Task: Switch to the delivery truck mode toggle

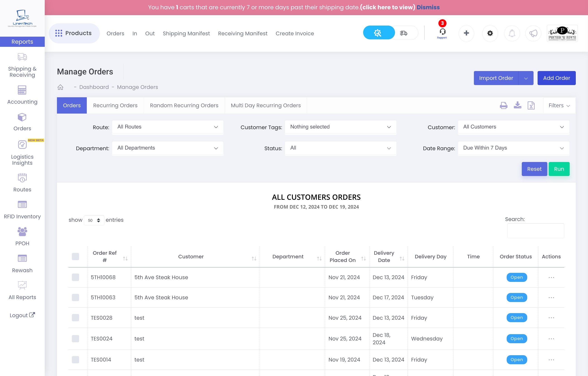Action: coord(404,33)
